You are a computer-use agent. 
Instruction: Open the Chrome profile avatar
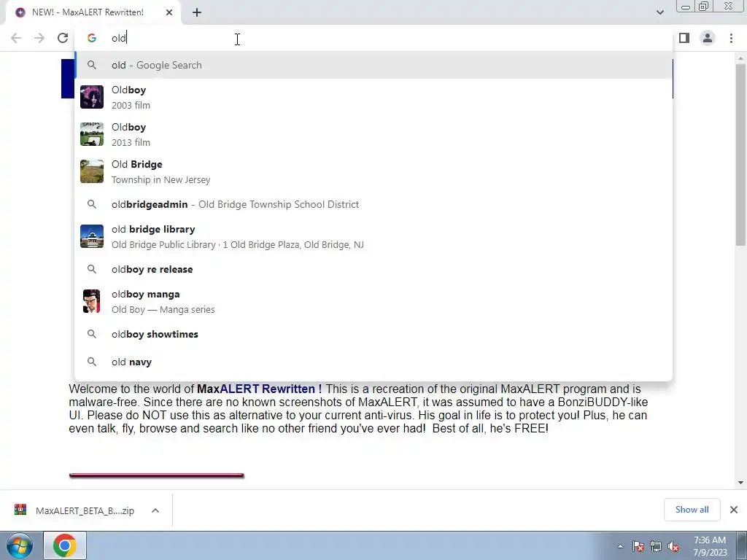tap(708, 38)
